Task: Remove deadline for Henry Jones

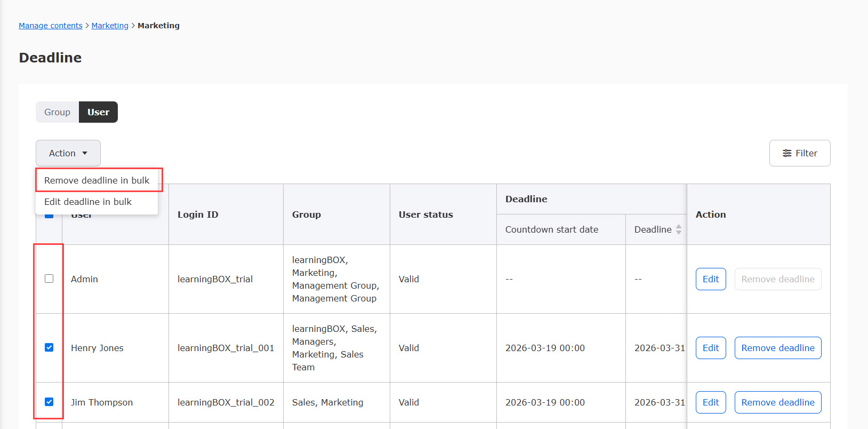Action: tap(777, 348)
